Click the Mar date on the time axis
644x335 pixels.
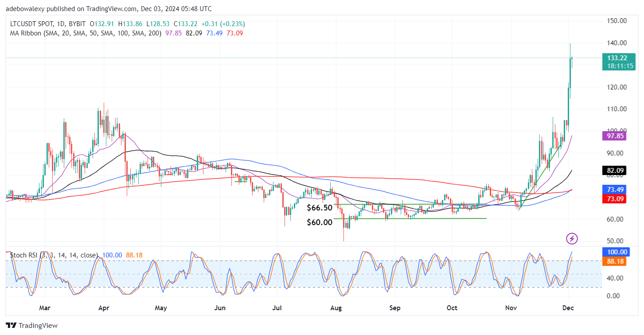[45, 307]
